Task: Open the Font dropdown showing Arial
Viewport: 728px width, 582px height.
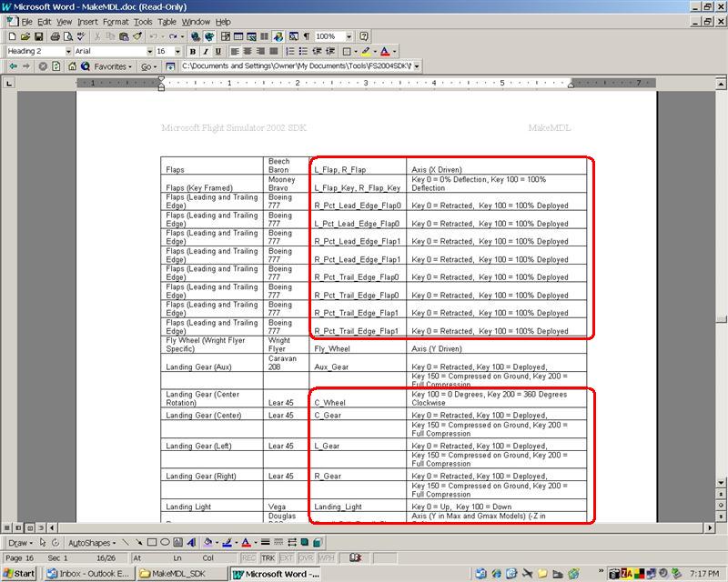Action: pyautogui.click(x=149, y=52)
